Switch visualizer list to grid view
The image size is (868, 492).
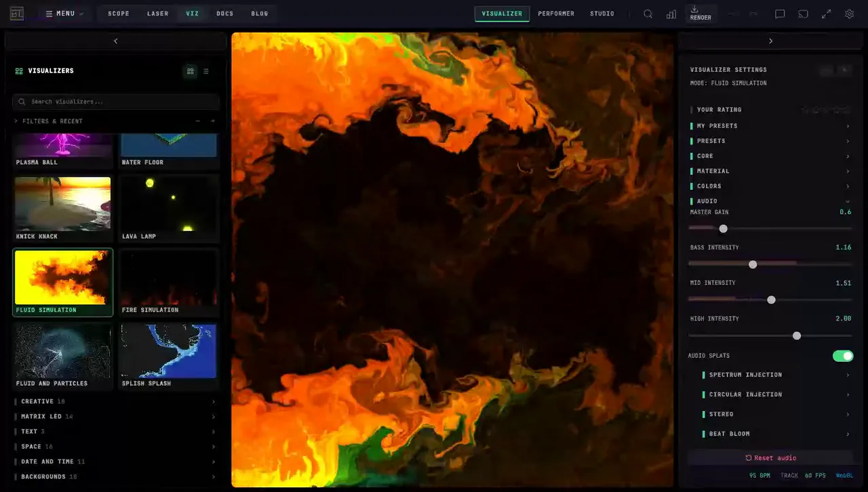click(191, 71)
